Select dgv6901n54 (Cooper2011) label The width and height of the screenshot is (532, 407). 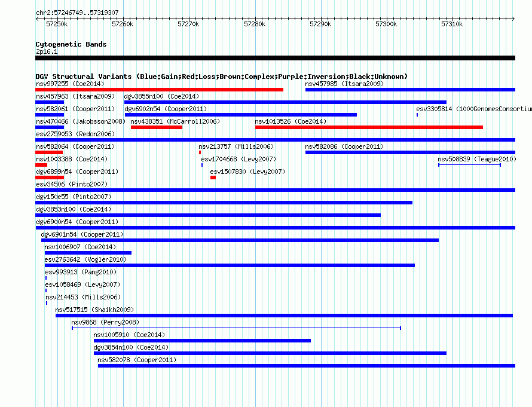coord(82,234)
